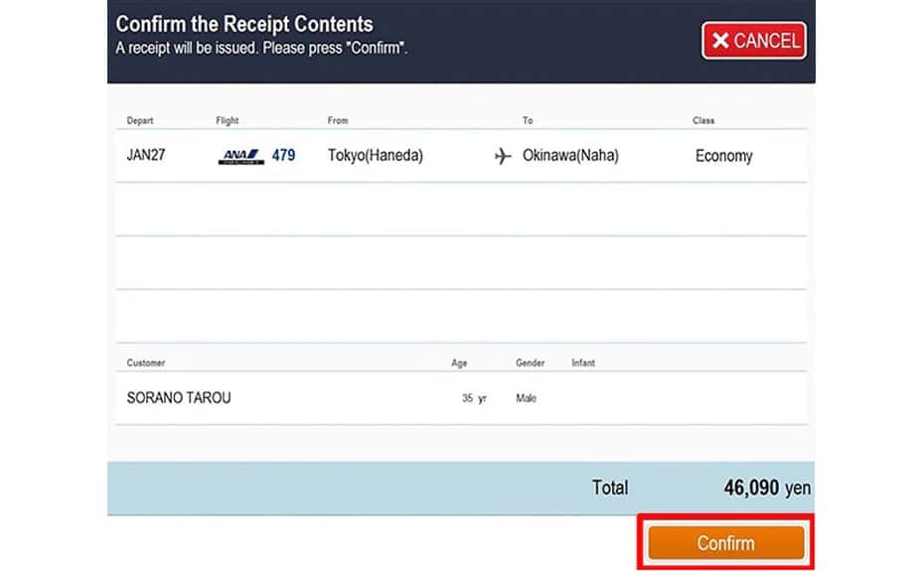Select the Okinawa(Naha) destination text

pos(570,155)
